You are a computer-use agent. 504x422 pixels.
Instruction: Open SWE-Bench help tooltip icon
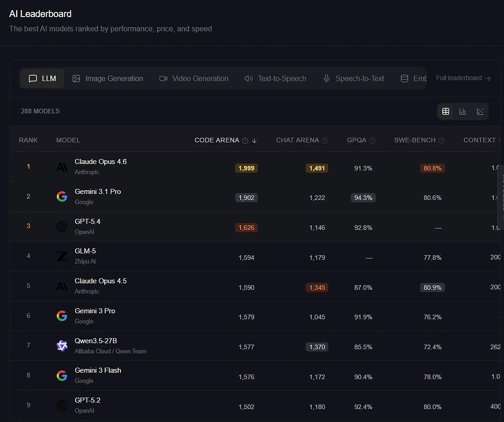tap(442, 141)
